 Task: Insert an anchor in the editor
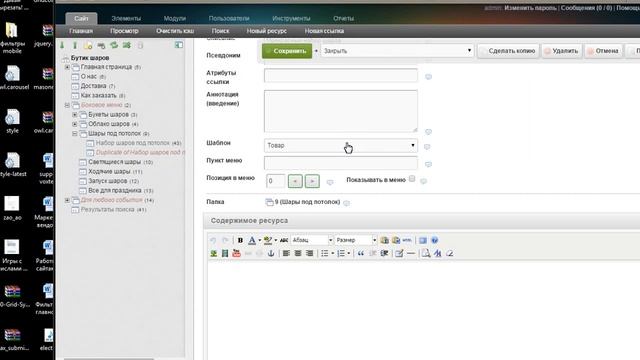(x=271, y=253)
